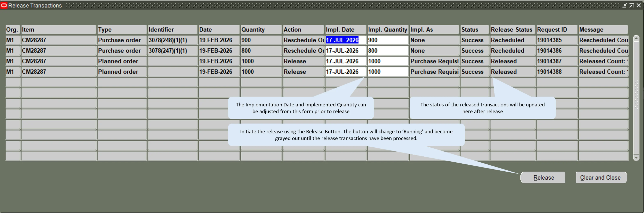Click Impl. Quantity in request 19014388 row
This screenshot has height=213, width=644.
point(388,72)
